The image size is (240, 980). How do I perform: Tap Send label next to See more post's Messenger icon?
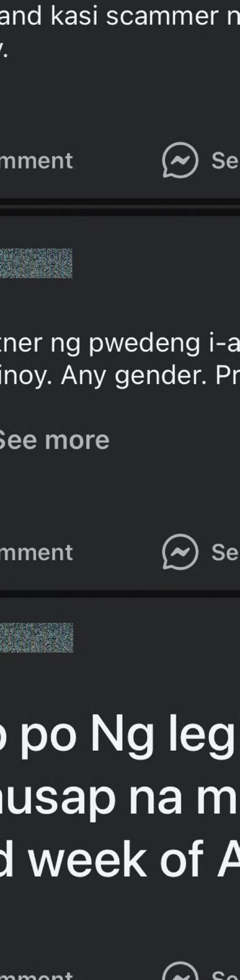[225, 553]
